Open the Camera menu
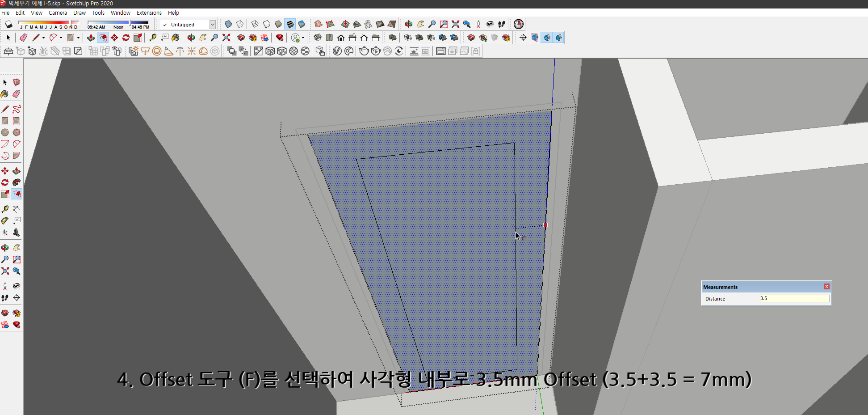Viewport: 868px width, 415px height. tap(58, 13)
